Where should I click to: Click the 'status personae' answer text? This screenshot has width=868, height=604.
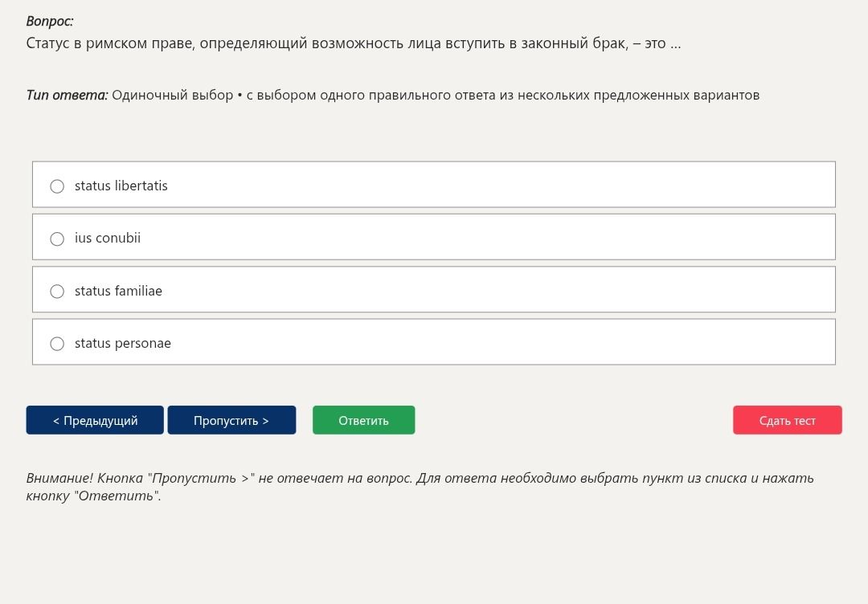tap(123, 344)
